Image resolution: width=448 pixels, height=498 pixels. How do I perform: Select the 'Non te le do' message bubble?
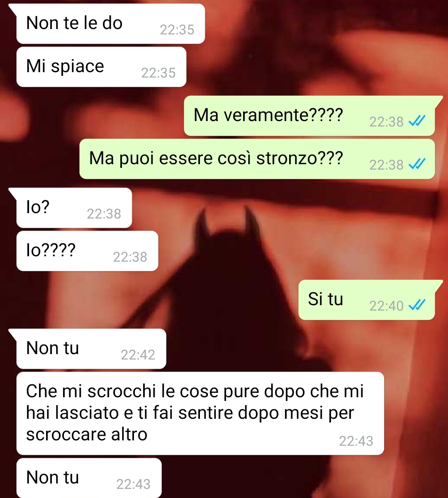(111, 24)
